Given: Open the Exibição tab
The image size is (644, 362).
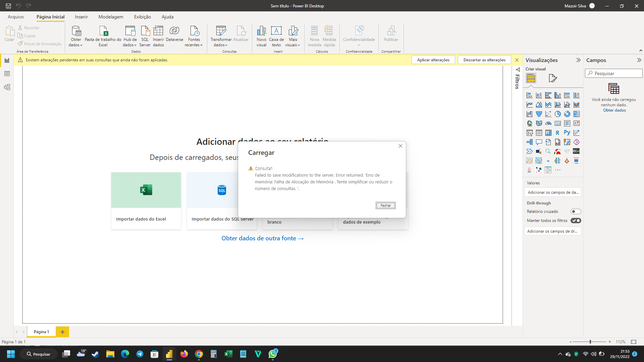Looking at the screenshot, I should pyautogui.click(x=142, y=17).
